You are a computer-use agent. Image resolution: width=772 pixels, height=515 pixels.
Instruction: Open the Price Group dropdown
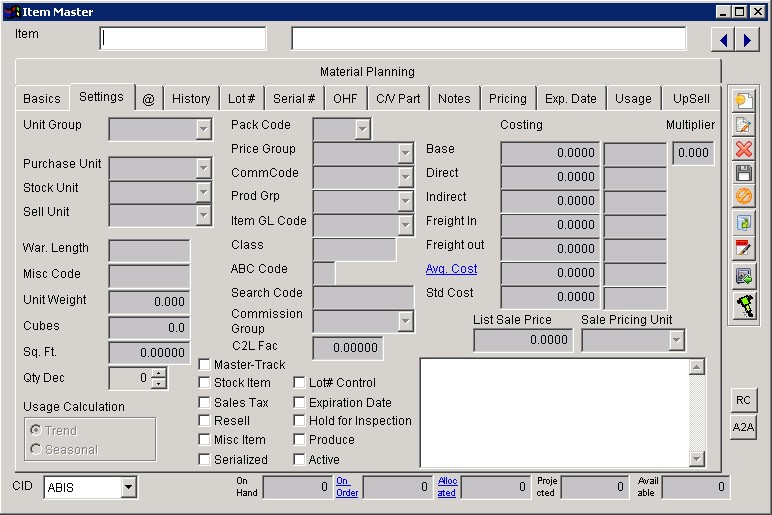(405, 154)
